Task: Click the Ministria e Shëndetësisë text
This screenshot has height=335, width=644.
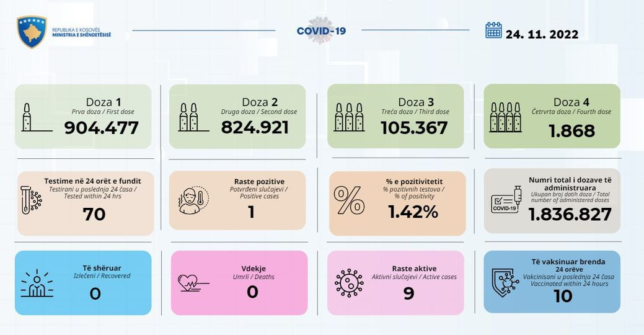Action: tap(82, 35)
